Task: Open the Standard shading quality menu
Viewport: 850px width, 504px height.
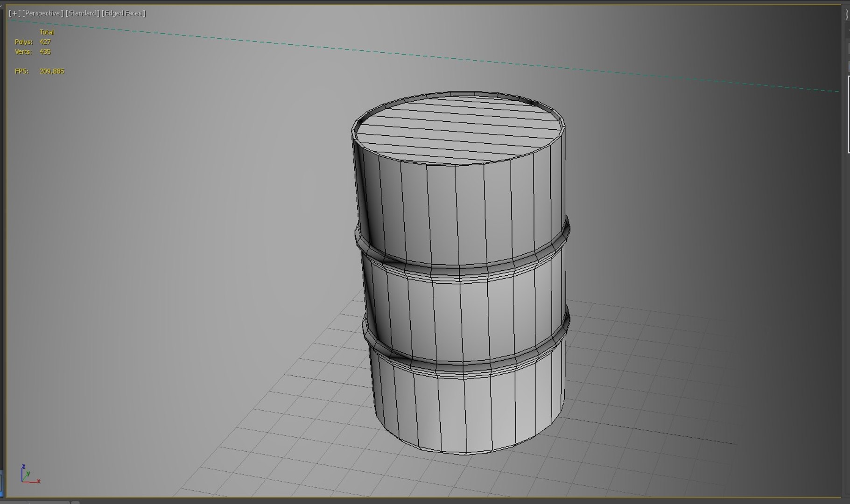Action: [x=82, y=13]
